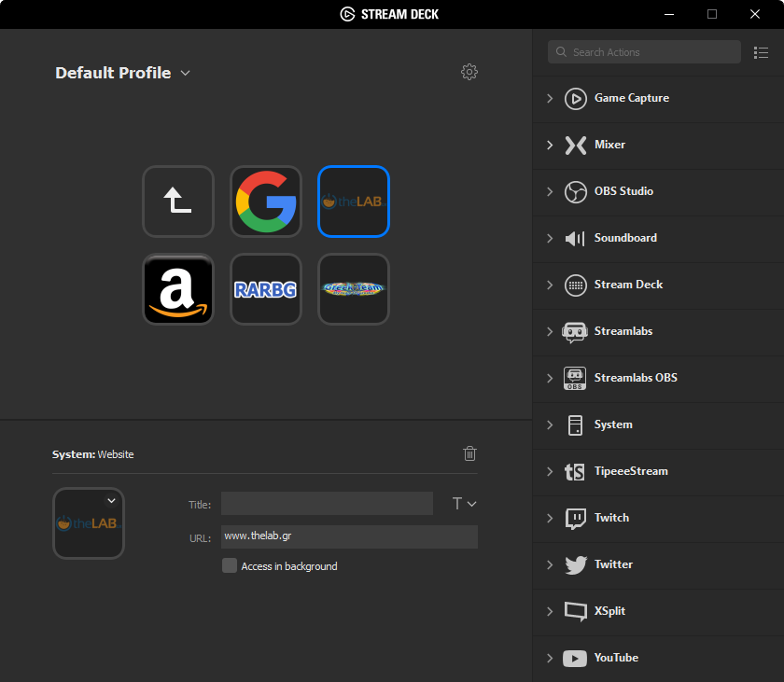Open key icon options chevron

(111, 501)
